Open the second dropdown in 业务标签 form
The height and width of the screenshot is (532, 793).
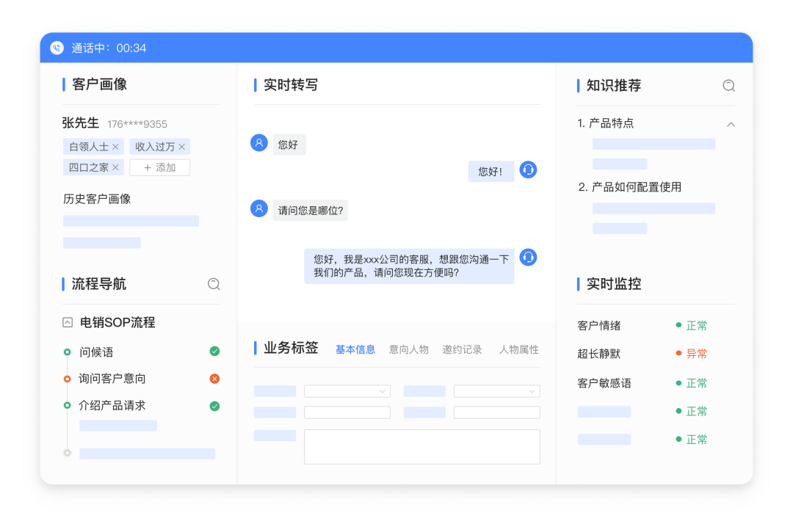coord(496,391)
